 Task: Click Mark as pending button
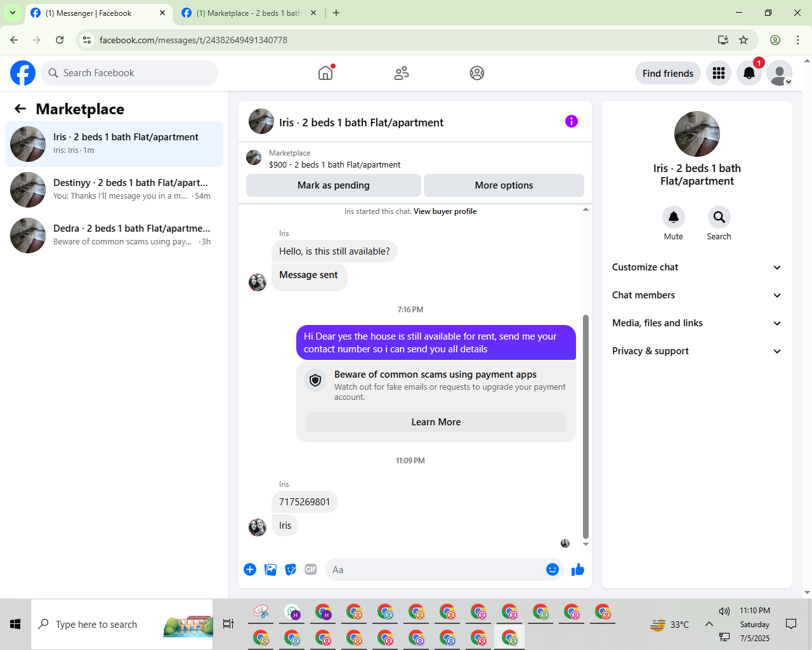point(334,185)
